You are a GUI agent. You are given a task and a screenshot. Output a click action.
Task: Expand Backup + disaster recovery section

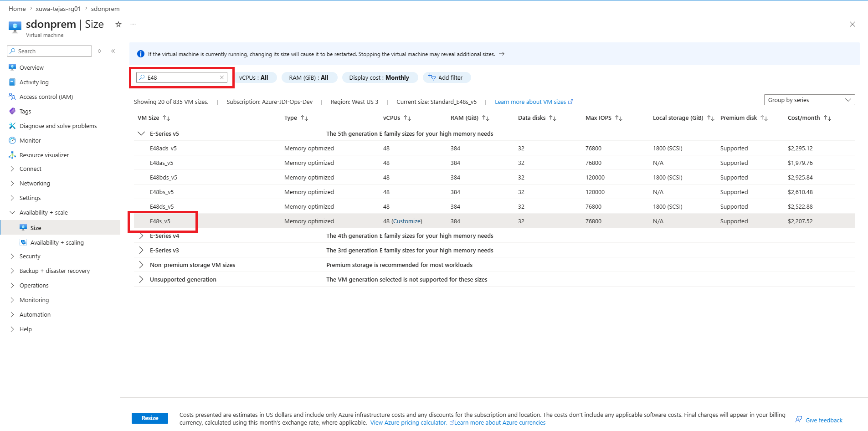tap(12, 271)
